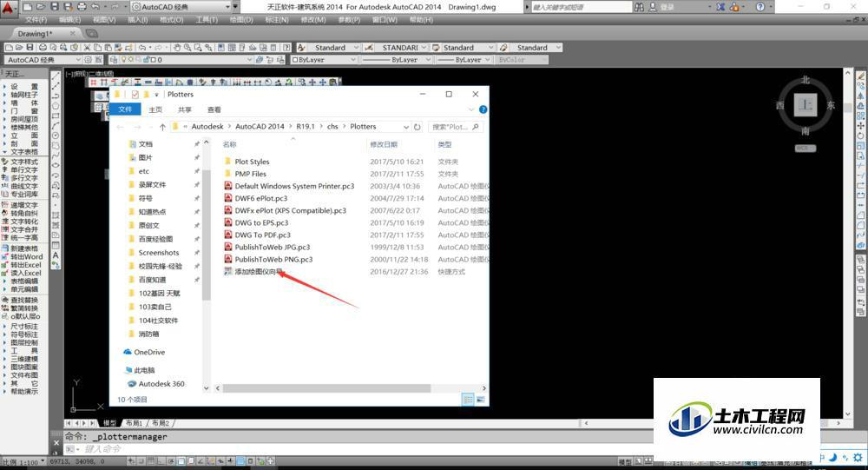Click workspace settings gear icon
The height and width of the screenshot is (470, 868).
pos(88,60)
